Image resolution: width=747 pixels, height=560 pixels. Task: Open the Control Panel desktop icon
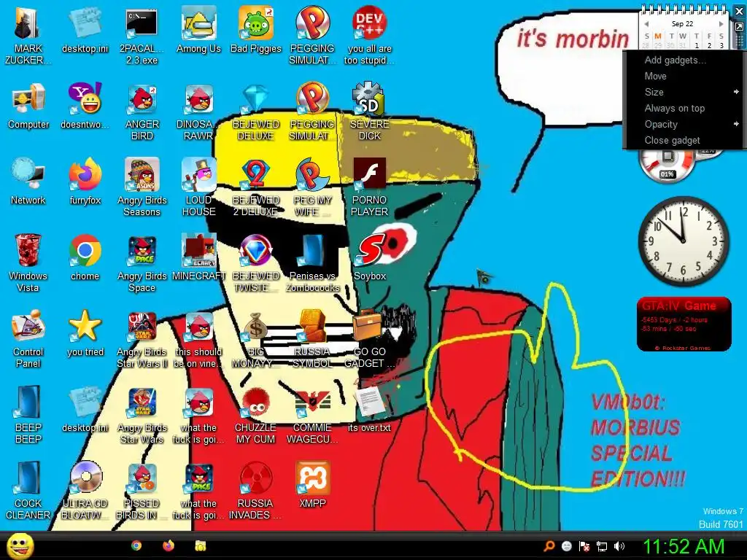pyautogui.click(x=28, y=338)
